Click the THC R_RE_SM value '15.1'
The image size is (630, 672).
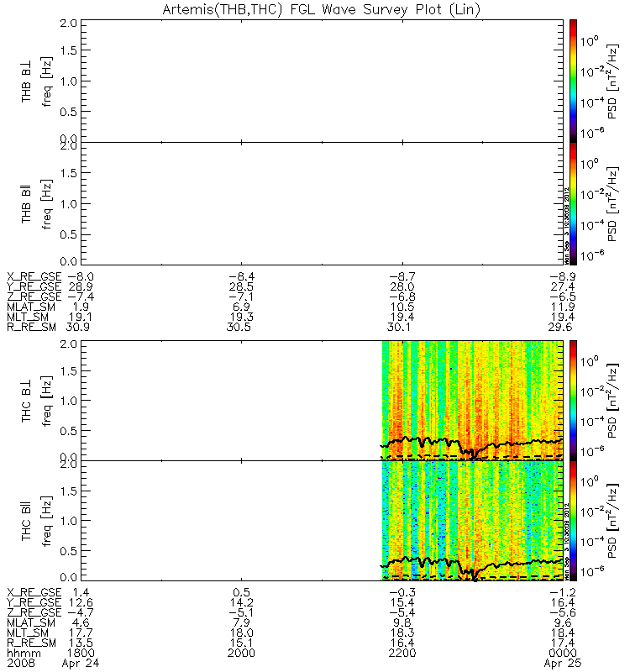point(241,643)
